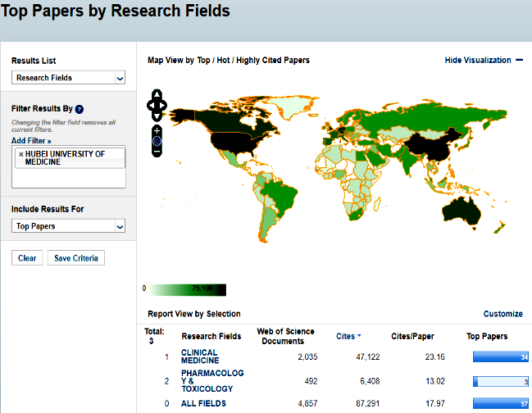Click the 87,291 cites value
The height and width of the screenshot is (413, 532).
[x=368, y=403]
